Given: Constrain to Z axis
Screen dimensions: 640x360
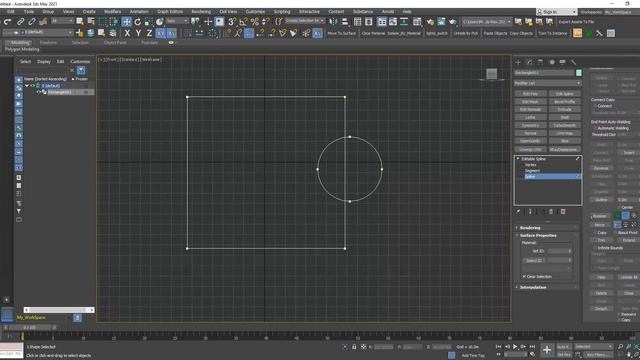Looking at the screenshot, I should (149, 33).
